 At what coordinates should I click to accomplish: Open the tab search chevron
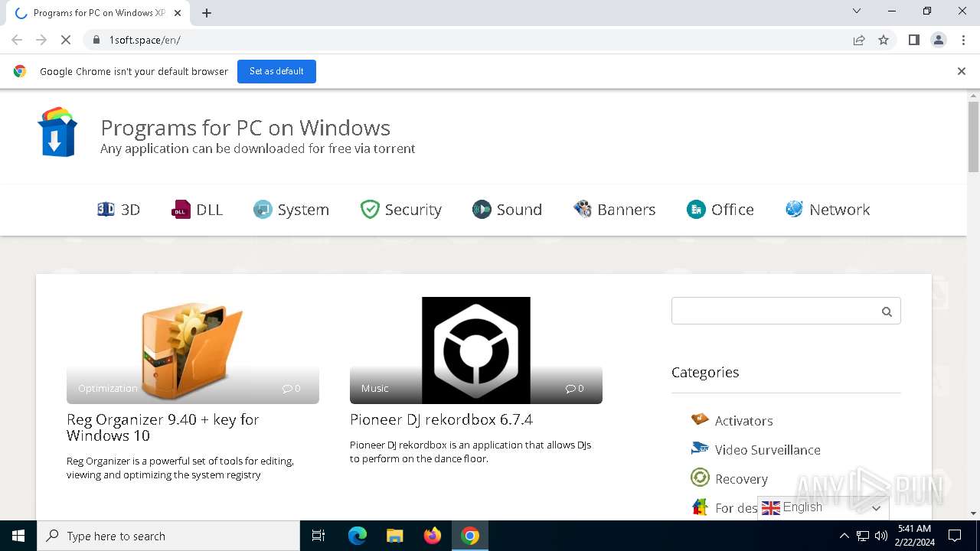[x=857, y=11]
